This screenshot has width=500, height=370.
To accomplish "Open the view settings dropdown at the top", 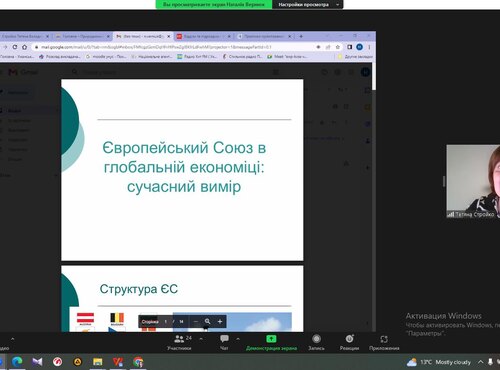I will click(308, 5).
